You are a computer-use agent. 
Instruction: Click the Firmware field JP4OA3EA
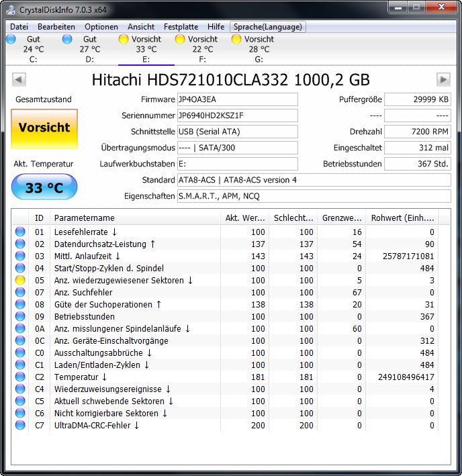(237, 99)
